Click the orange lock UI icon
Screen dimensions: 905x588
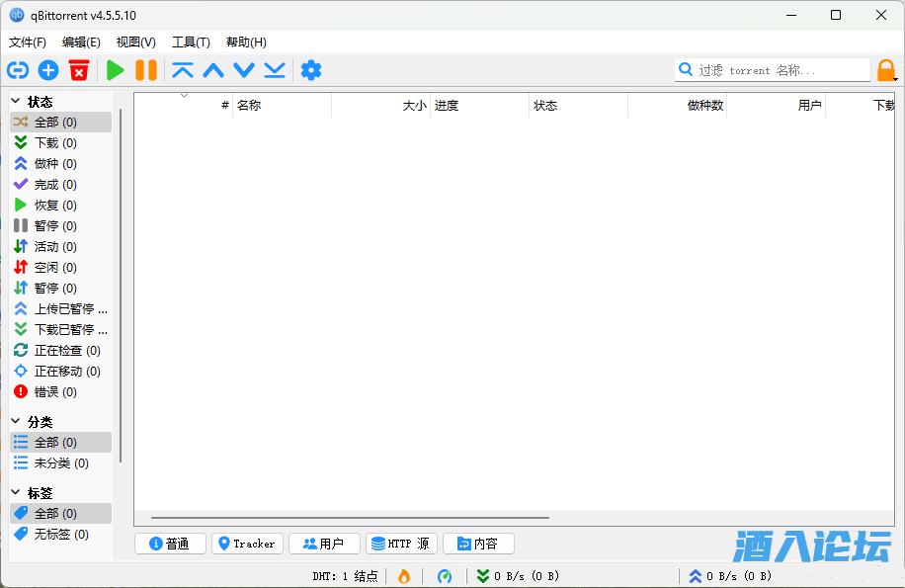click(886, 70)
